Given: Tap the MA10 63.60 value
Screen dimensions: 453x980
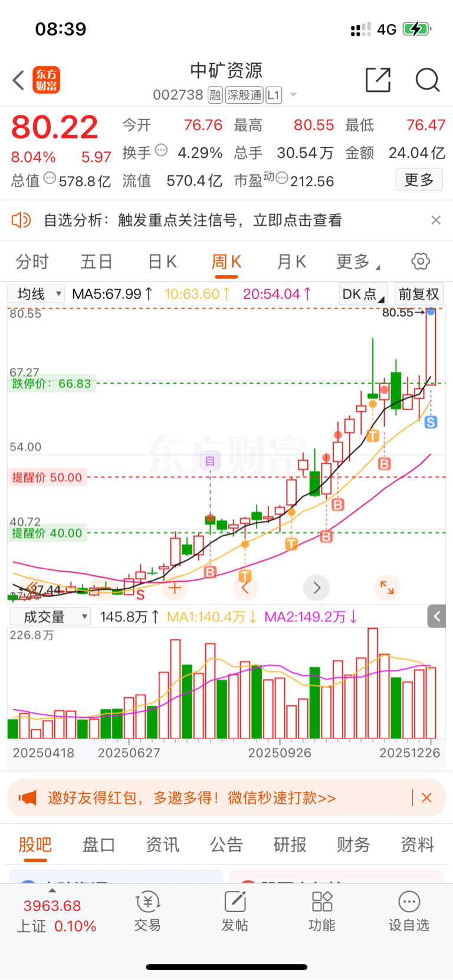Looking at the screenshot, I should (x=197, y=293).
